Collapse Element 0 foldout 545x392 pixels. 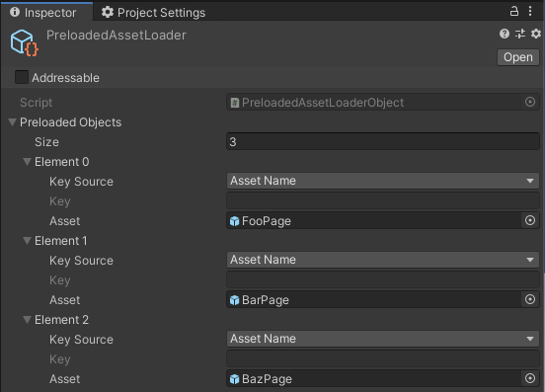click(27, 162)
